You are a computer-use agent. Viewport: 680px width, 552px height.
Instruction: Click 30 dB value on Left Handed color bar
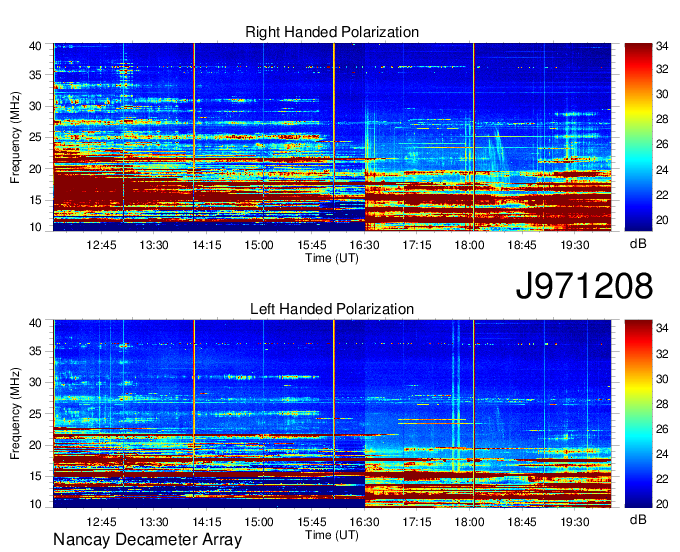tap(662, 379)
